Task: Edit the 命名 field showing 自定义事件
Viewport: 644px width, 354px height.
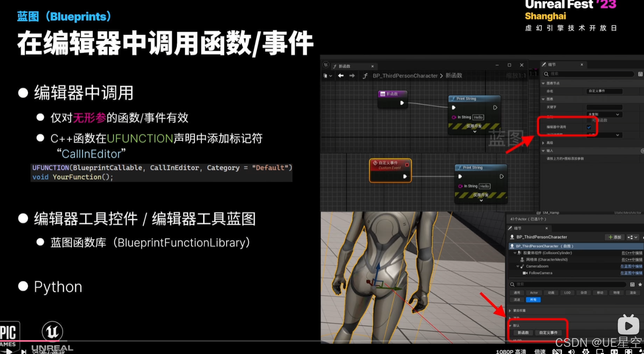Action: click(604, 91)
